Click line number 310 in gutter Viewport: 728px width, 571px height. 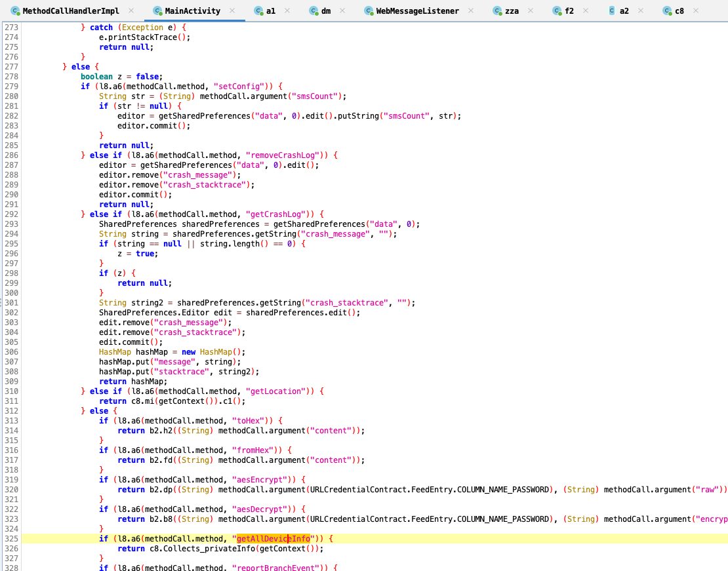[x=11, y=391]
